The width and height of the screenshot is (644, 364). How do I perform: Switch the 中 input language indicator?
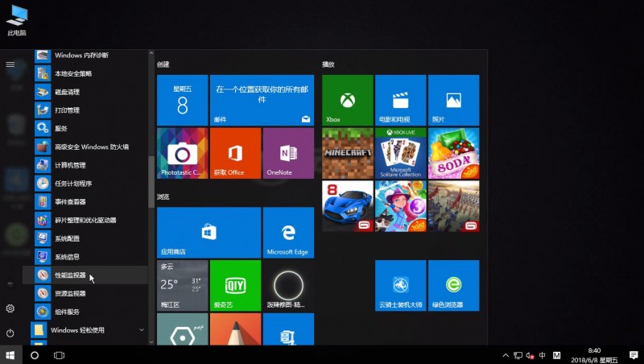tap(542, 355)
